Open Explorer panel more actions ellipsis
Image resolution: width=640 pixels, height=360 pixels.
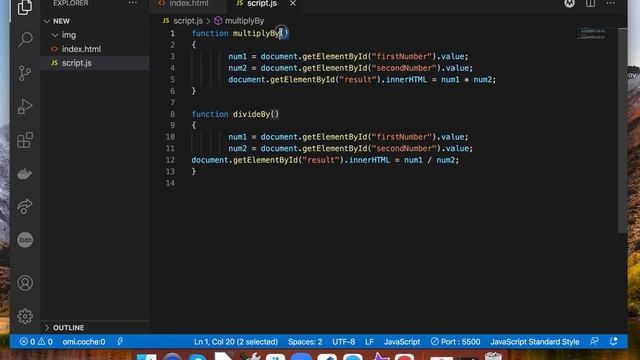(x=133, y=3)
